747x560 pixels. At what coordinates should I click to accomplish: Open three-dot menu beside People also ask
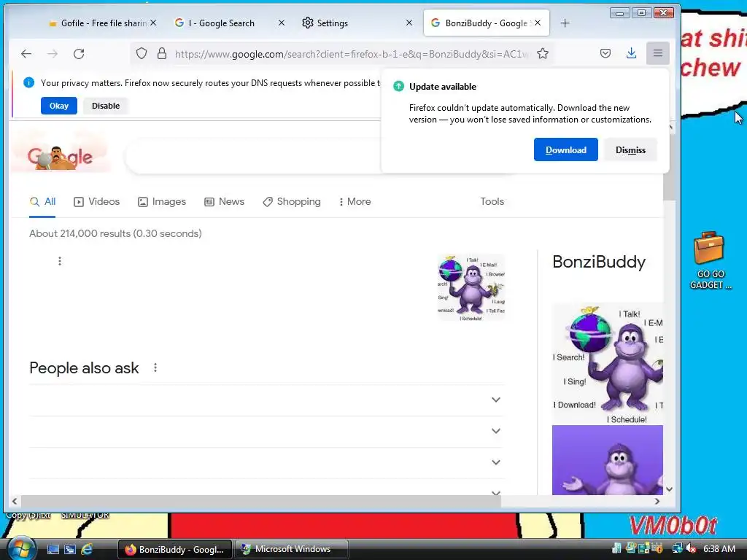155,367
